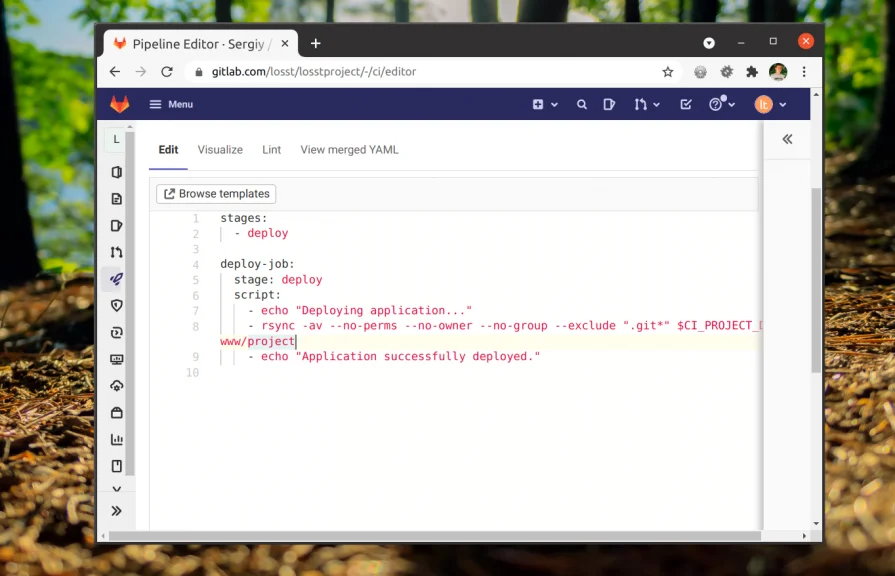Open the To-Do List icon
The height and width of the screenshot is (576, 895).
[x=686, y=104]
